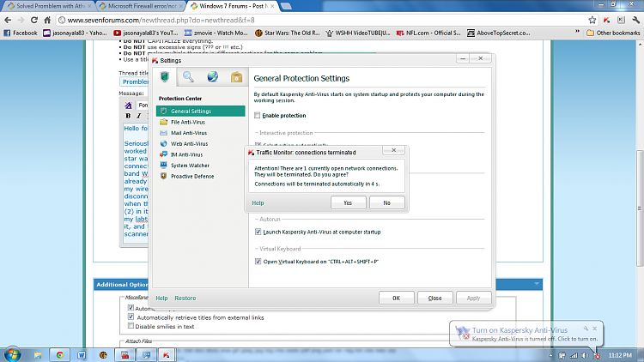The width and height of the screenshot is (644, 362).
Task: Click Kaspersky extension icon in Chrome toolbar
Action: click(x=606, y=20)
